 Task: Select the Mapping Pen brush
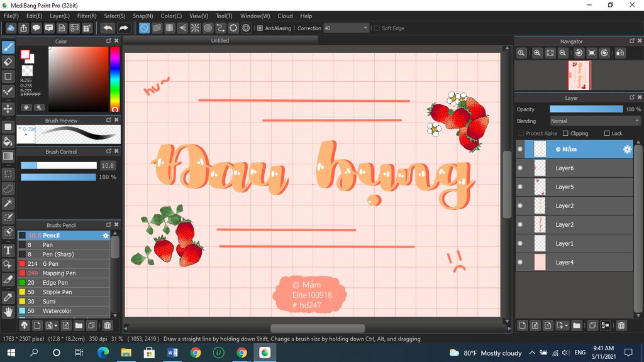click(64, 273)
